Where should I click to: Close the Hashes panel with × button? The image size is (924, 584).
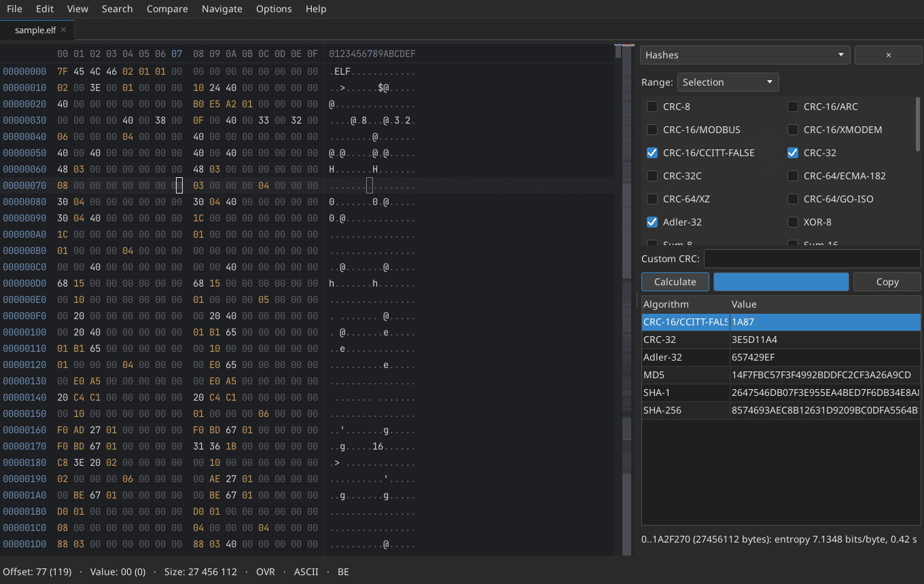(888, 55)
